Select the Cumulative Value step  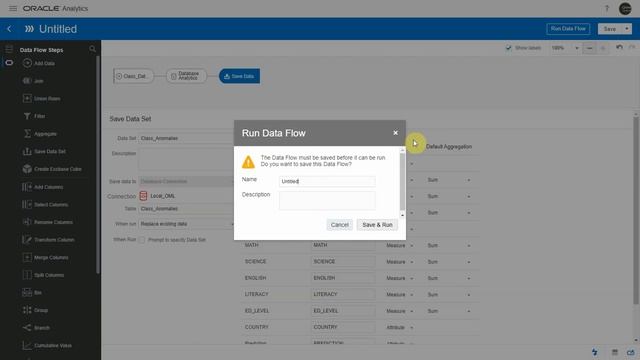click(x=47, y=345)
